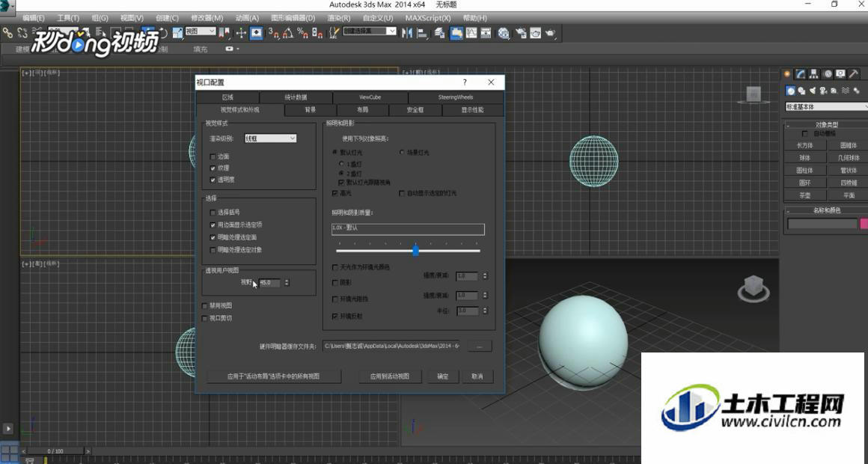This screenshot has width=868, height=464.
Task: Click the Unlink Selection icon
Action: (x=22, y=33)
